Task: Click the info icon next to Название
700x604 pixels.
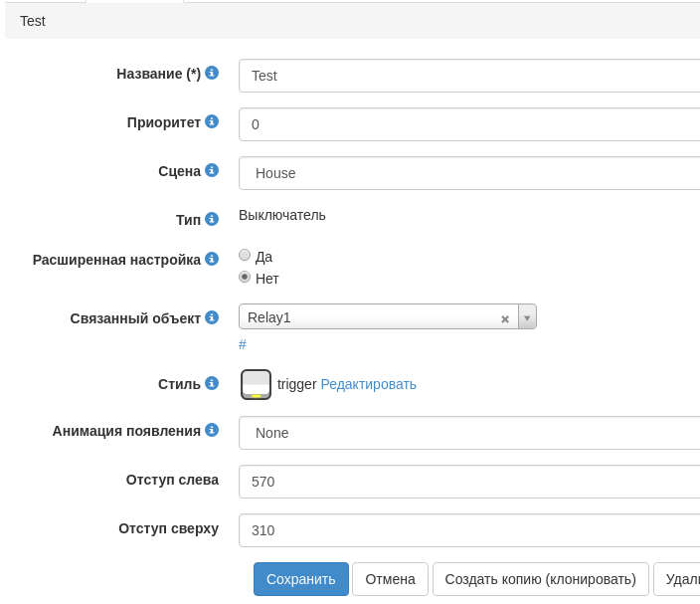Action: coord(212,73)
